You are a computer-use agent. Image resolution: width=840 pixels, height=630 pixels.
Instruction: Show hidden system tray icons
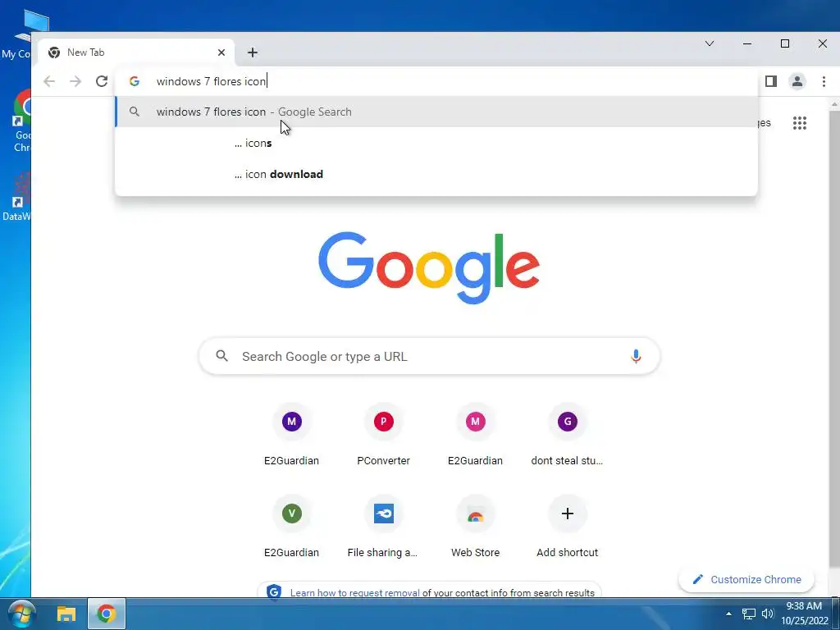pos(728,614)
